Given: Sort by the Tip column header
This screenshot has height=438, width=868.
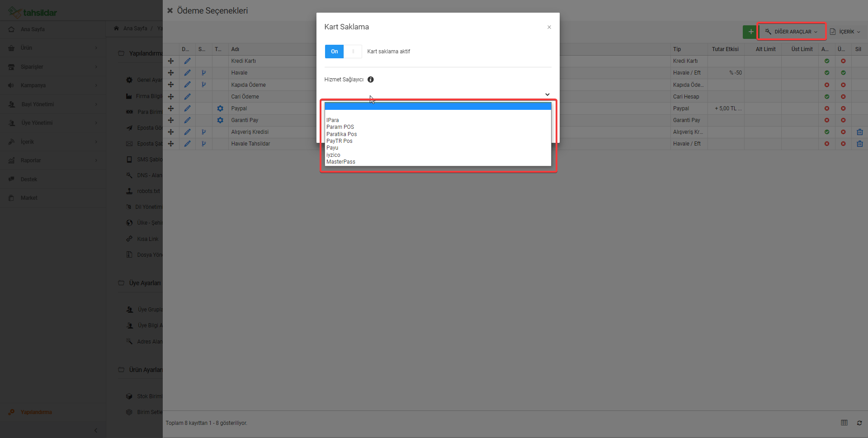Looking at the screenshot, I should click(677, 49).
